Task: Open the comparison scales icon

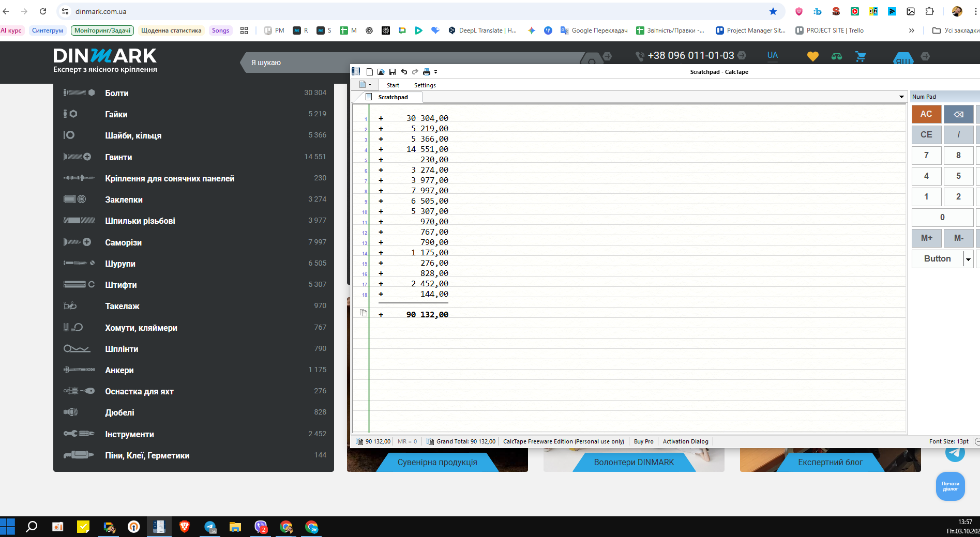Action: [x=837, y=56]
